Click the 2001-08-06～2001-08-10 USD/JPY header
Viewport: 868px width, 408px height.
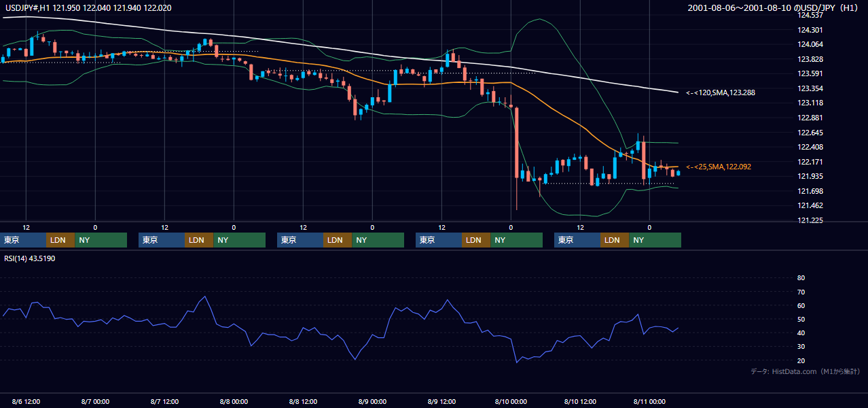(x=773, y=7)
